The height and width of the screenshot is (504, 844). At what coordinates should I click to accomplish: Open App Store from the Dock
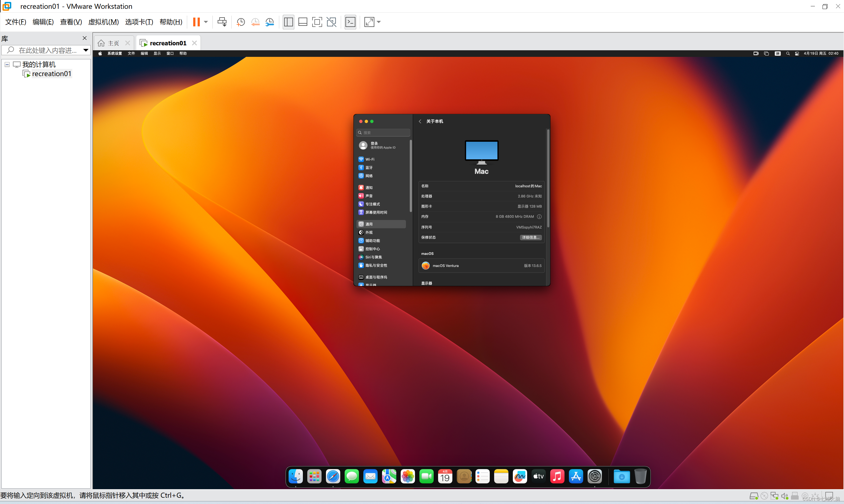click(x=576, y=477)
